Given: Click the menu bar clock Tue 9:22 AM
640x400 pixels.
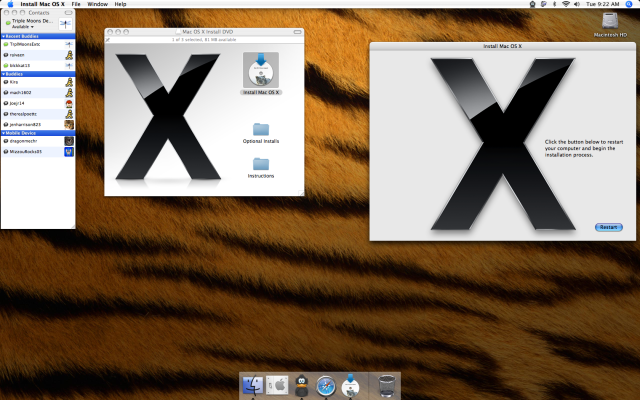Looking at the screenshot, I should click(x=602, y=4).
